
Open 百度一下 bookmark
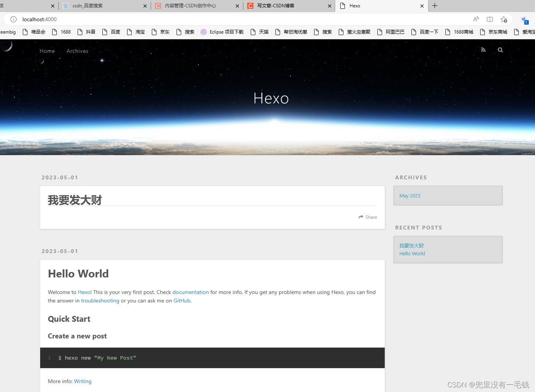tap(425, 32)
